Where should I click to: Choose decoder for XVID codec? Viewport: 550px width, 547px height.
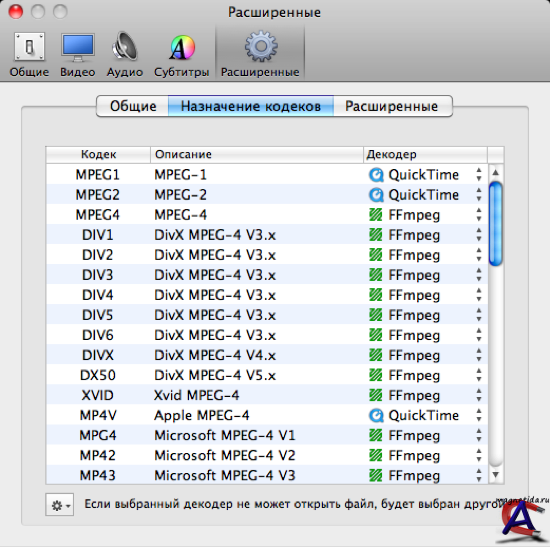pyautogui.click(x=425, y=395)
